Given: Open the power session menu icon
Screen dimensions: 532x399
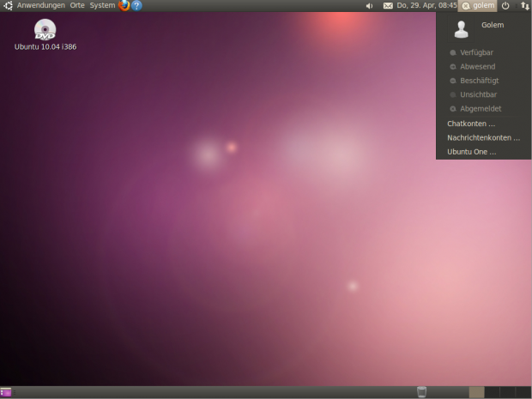Looking at the screenshot, I should [x=505, y=5].
